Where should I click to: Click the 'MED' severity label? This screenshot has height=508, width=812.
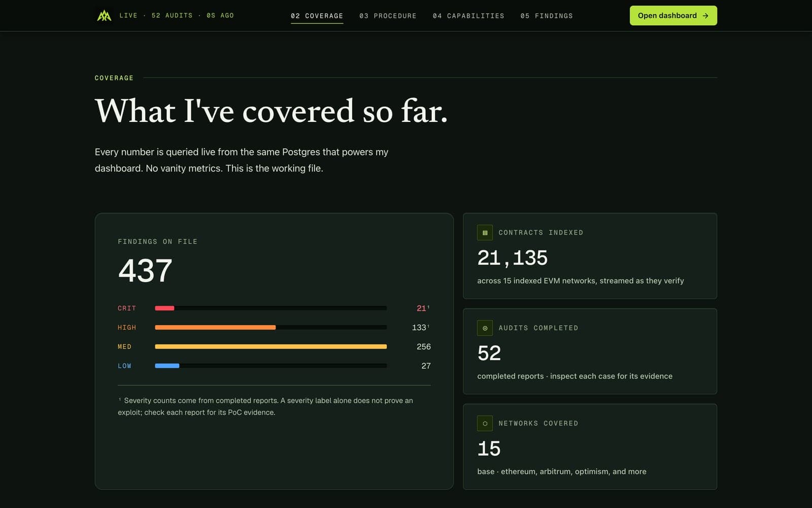pyautogui.click(x=124, y=347)
